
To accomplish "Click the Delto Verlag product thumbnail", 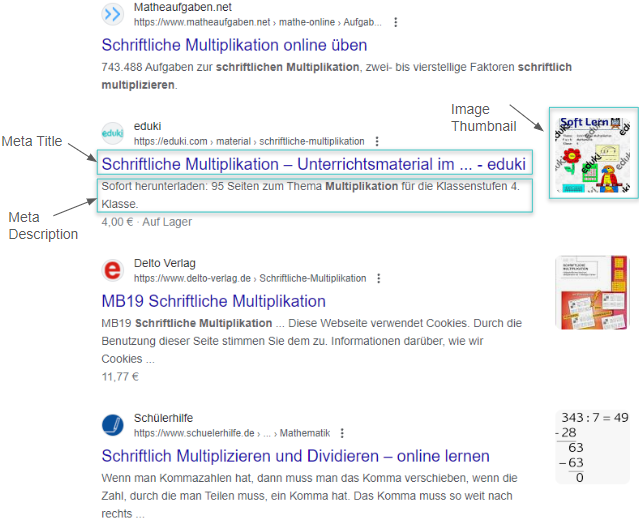I will point(593,293).
